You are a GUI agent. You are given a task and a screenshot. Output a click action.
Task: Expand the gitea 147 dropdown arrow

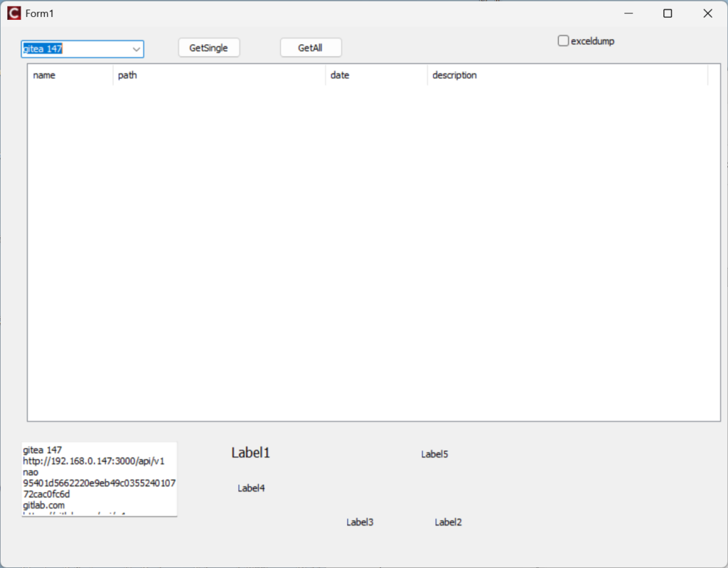tap(136, 49)
